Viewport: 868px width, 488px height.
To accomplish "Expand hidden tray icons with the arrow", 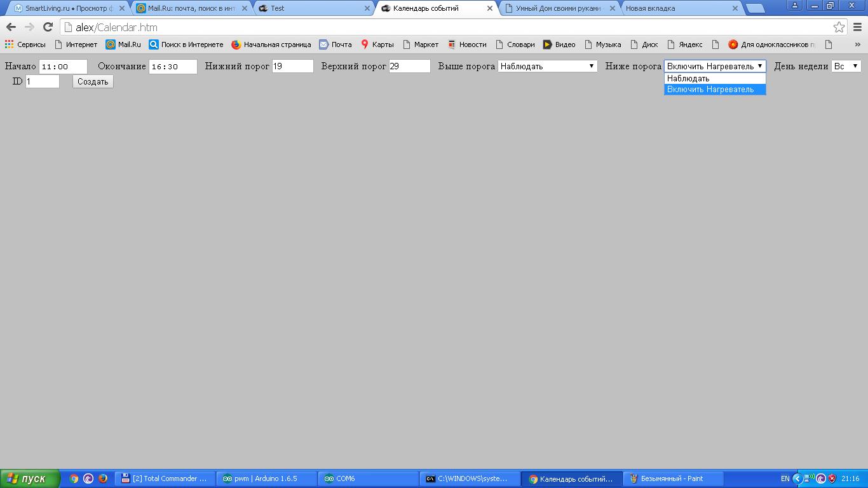I will (797, 478).
